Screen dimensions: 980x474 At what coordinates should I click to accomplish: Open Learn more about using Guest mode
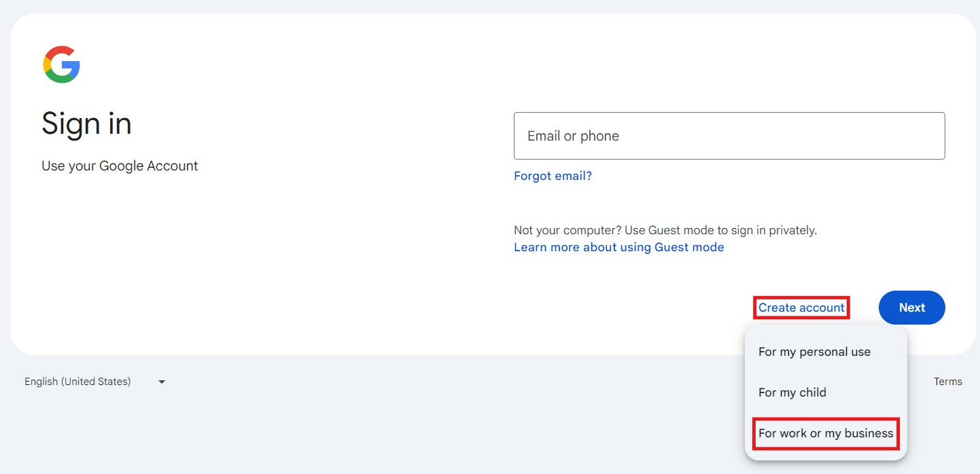click(x=618, y=247)
